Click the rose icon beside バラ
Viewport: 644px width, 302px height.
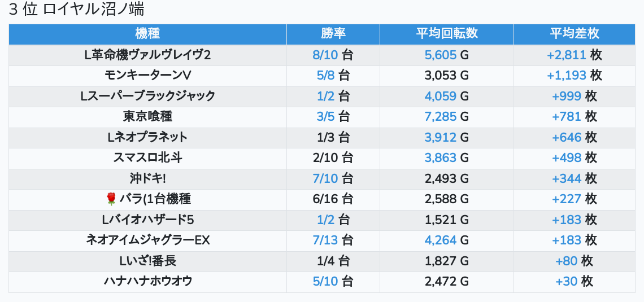pos(111,199)
